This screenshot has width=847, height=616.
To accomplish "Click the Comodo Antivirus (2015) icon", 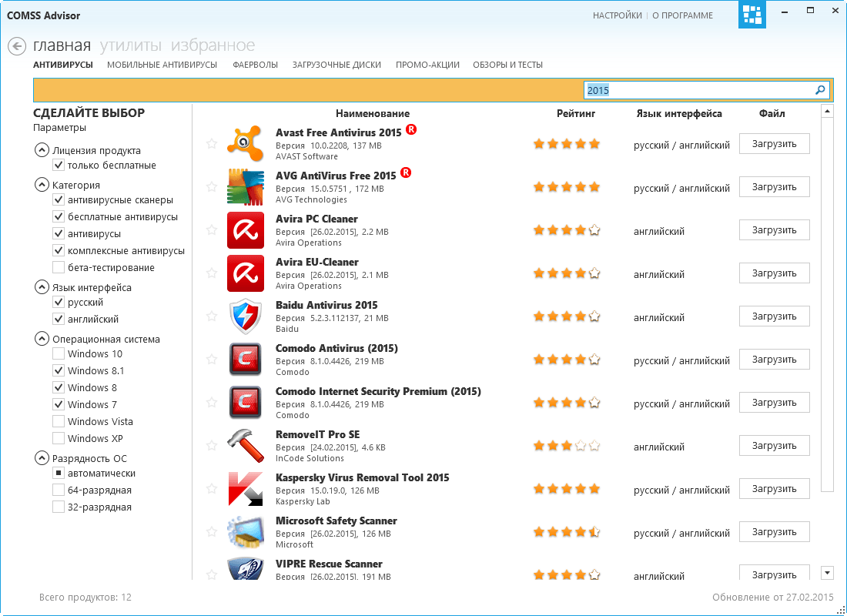I will click(245, 360).
